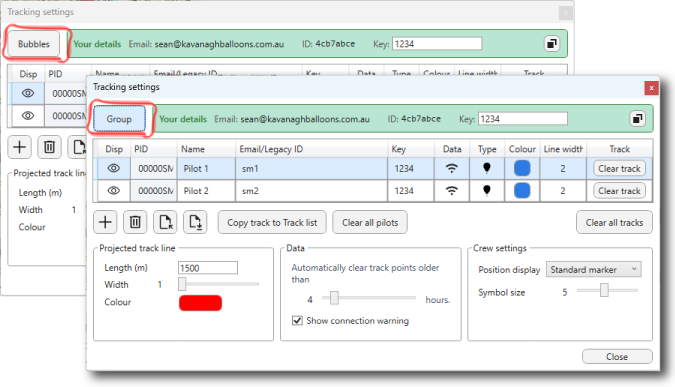Click the Close button in front window
This screenshot has height=387, width=675.
pos(617,356)
